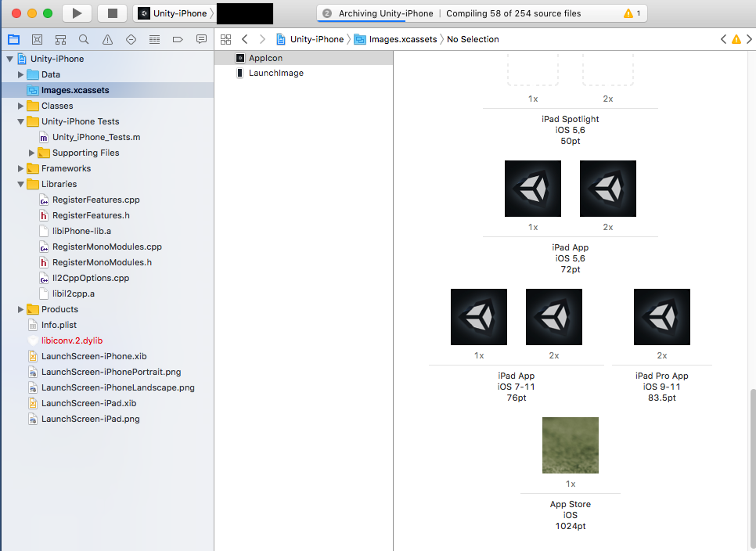Select iPad App 72pt 1x icon
Viewport: 756px width, 551px height.
click(533, 189)
